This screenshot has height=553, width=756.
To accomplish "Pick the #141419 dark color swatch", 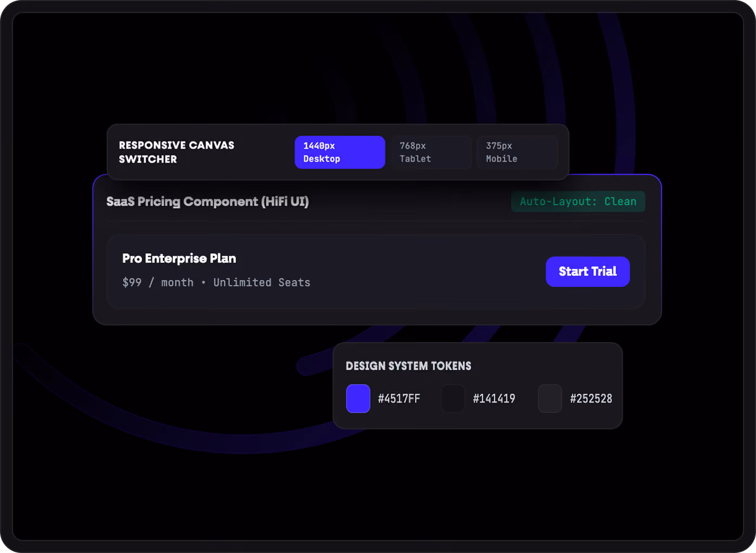I will tap(453, 398).
